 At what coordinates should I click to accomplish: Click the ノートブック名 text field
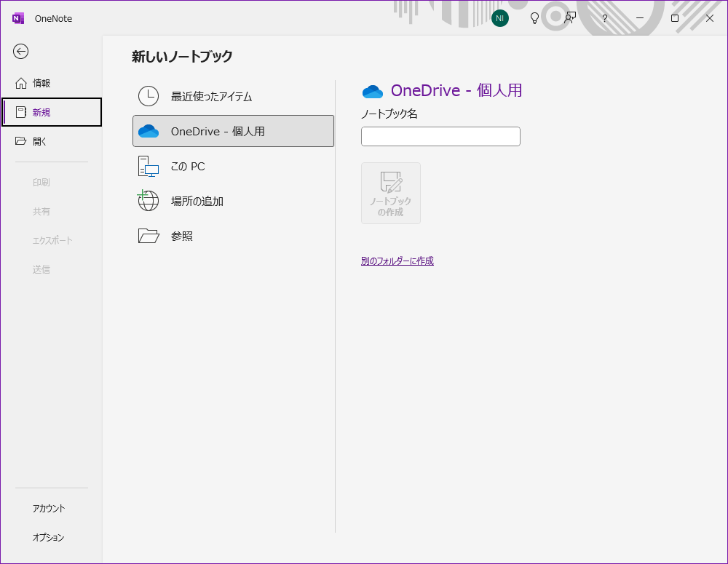(440, 136)
